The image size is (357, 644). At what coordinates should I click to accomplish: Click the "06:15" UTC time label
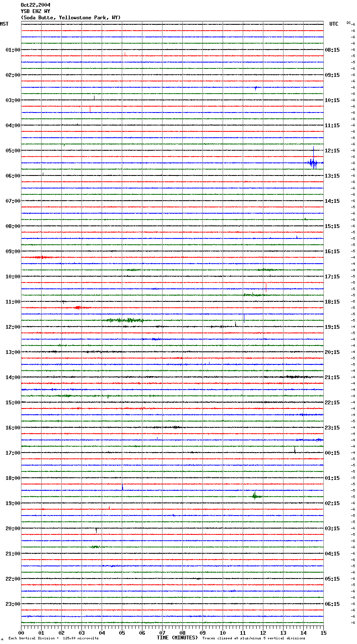point(332,604)
